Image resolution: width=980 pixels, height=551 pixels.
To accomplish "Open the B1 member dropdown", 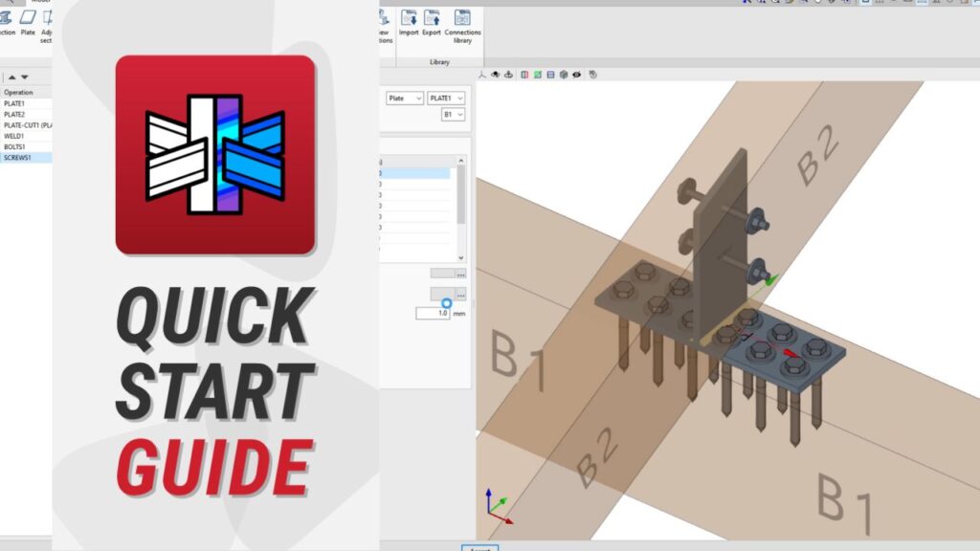I will pyautogui.click(x=453, y=115).
